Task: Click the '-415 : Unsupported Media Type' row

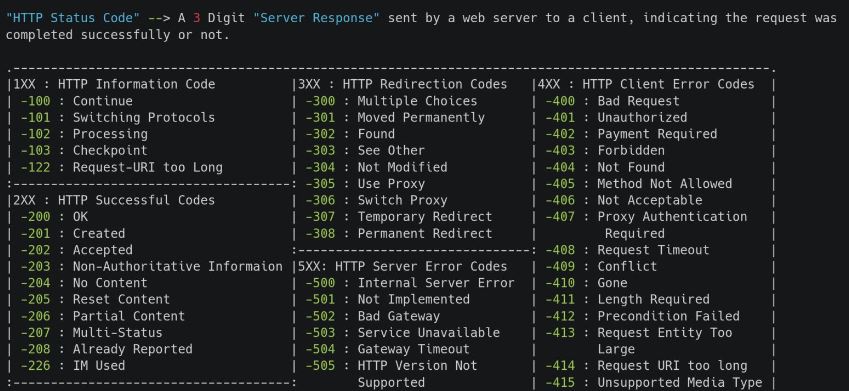Action: click(x=654, y=382)
